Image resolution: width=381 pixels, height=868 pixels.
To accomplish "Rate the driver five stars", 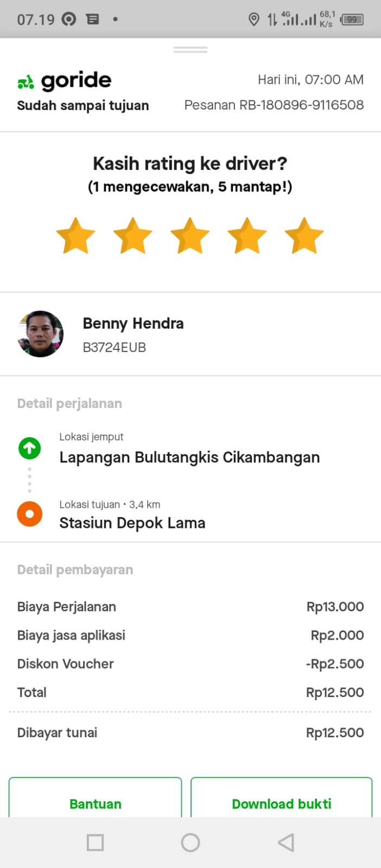I will (x=304, y=236).
